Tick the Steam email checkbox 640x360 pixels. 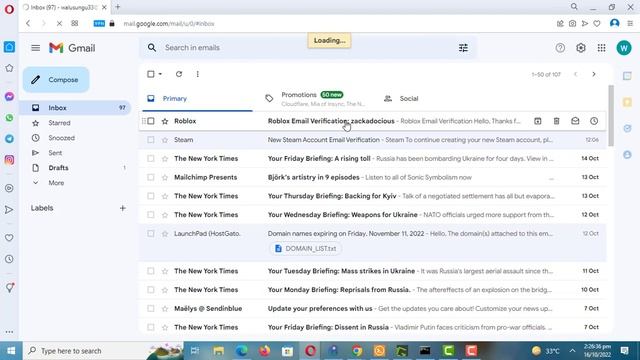[x=151, y=140]
